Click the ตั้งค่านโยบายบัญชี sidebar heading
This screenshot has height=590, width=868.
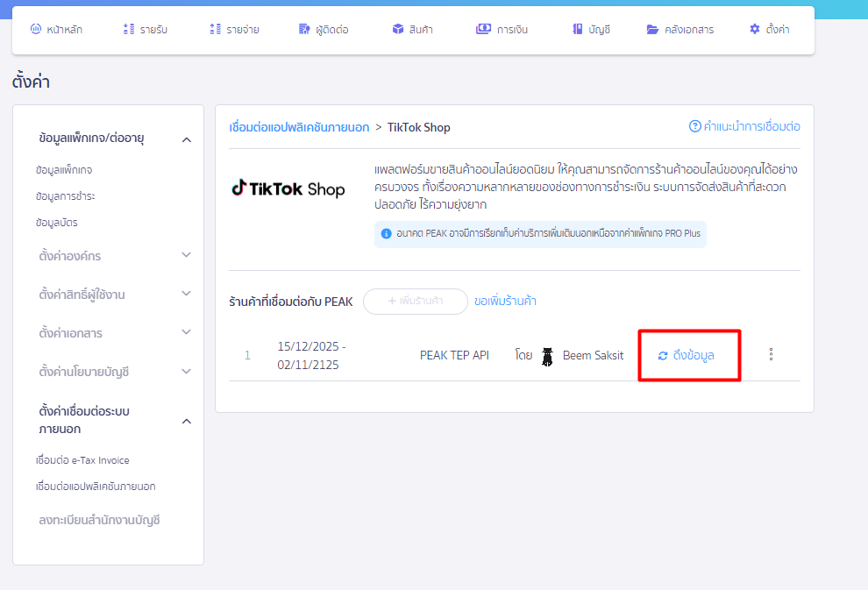pos(83,372)
